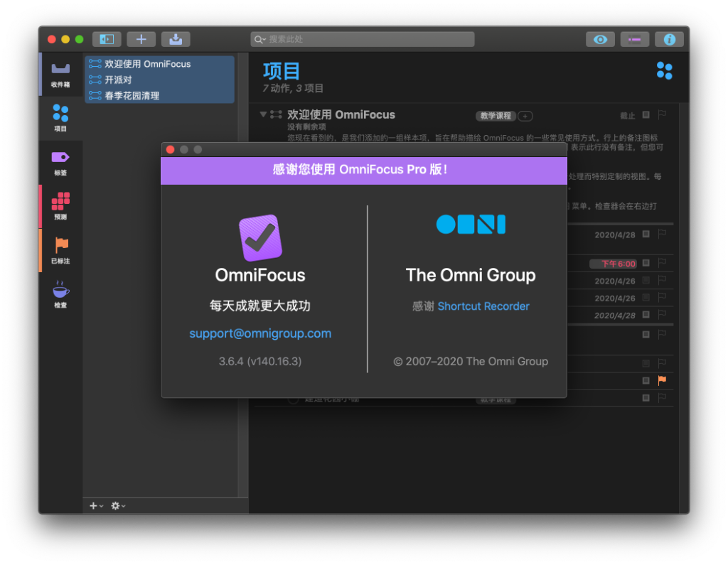Click the 教学课程 tag on the project row
728x565 pixels.
496,116
